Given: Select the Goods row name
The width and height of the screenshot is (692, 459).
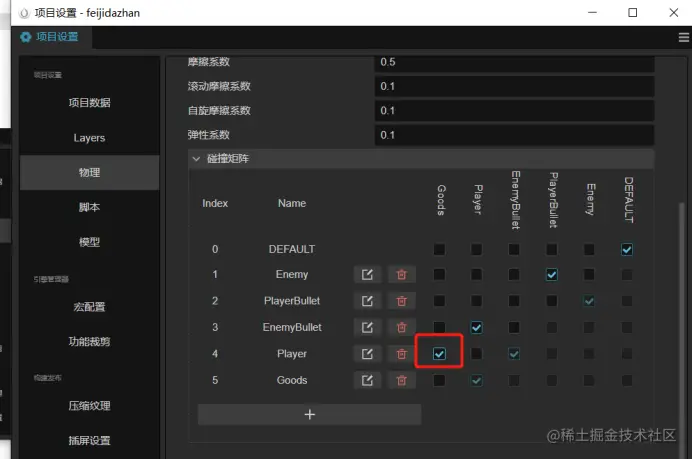Looking at the screenshot, I should pyautogui.click(x=292, y=380).
